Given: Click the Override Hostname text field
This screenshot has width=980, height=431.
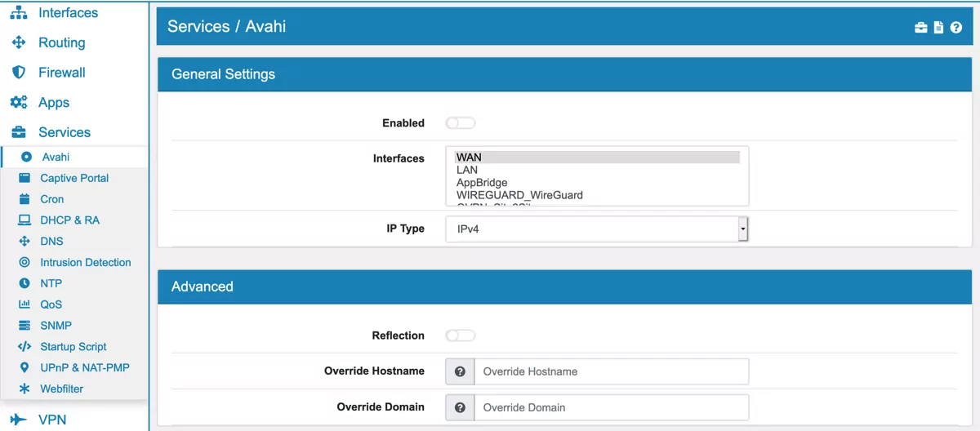Looking at the screenshot, I should tap(611, 371).
